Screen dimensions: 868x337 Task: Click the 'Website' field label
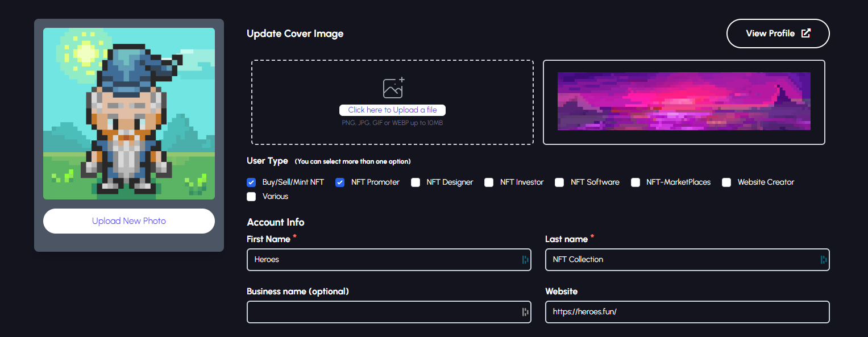[x=561, y=292]
